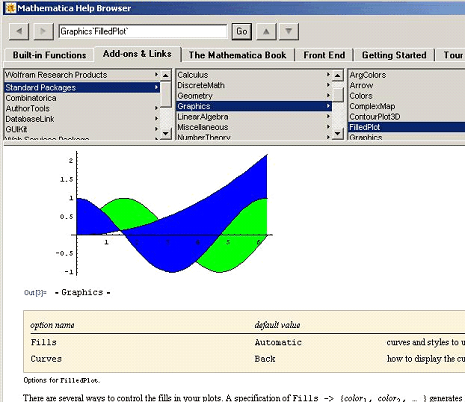This screenshot has height=403, width=466.
Task: Go forward with the right arrow button
Action: click(43, 32)
